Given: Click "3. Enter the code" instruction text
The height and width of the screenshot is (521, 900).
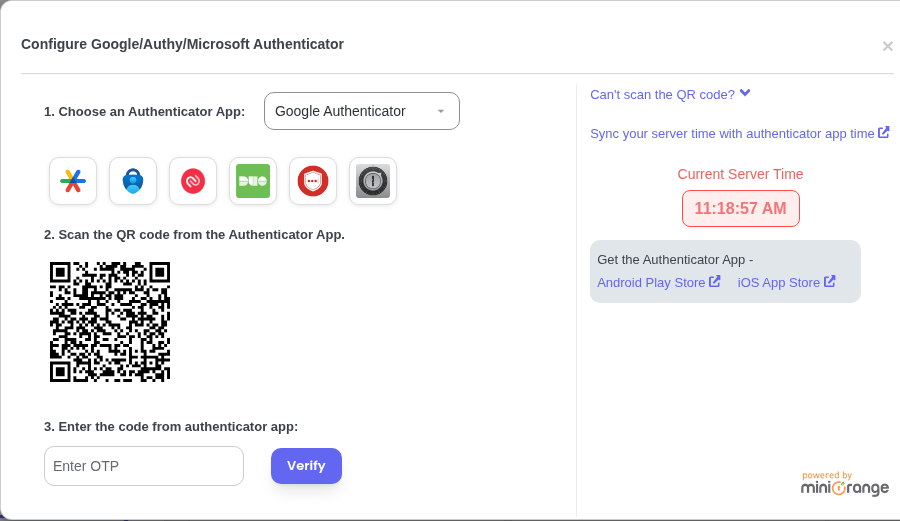Looking at the screenshot, I should [x=171, y=426].
